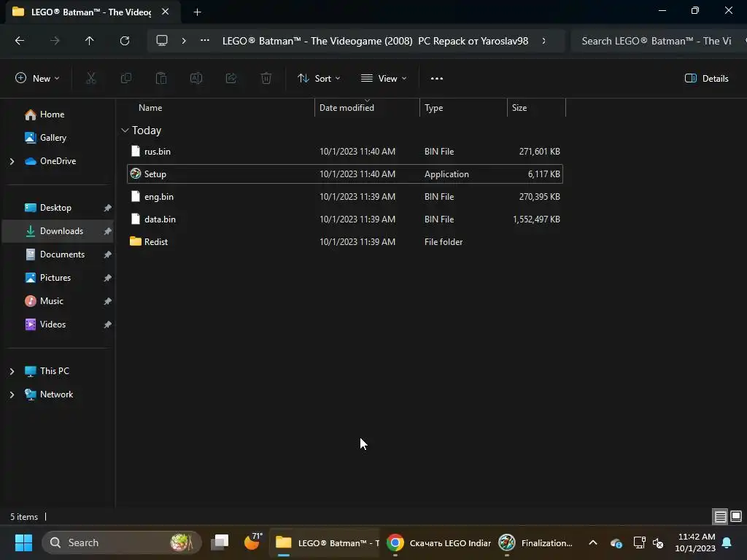This screenshot has width=747, height=560.
Task: Expand This PC in navigation pane
Action: [12, 371]
